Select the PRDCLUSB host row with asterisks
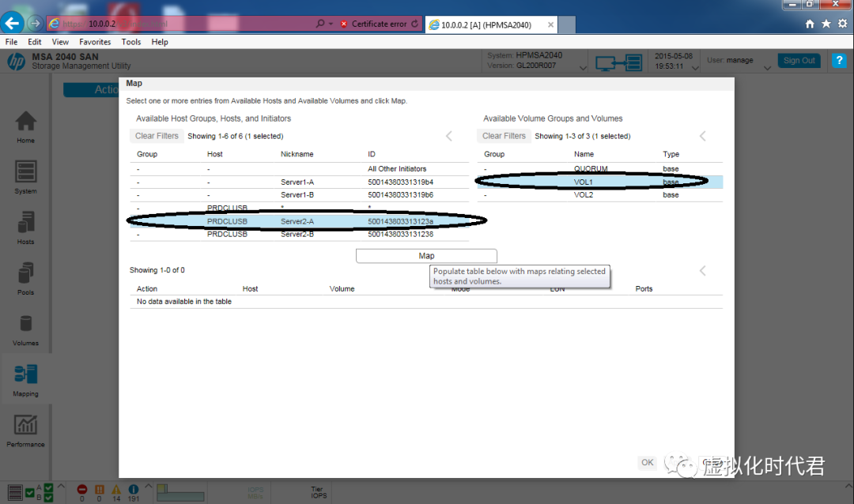The height and width of the screenshot is (504, 854). [300, 208]
